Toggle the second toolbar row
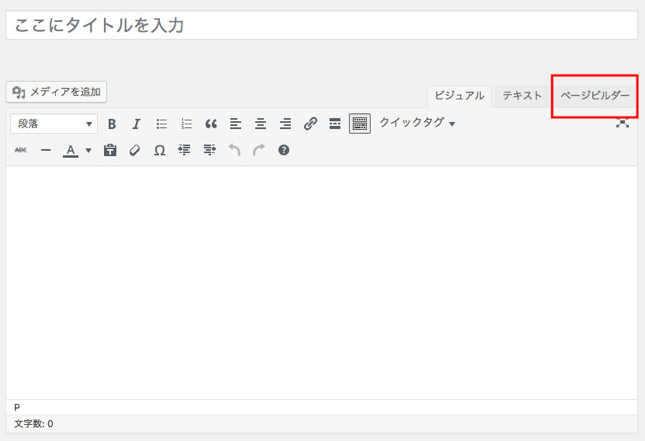This screenshot has width=645, height=441. click(x=360, y=123)
